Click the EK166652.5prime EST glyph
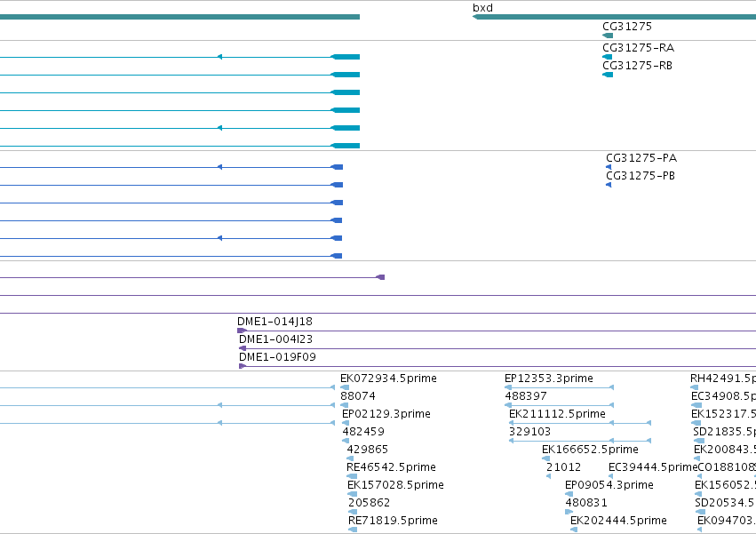The width and height of the screenshot is (756, 534). 545,458
